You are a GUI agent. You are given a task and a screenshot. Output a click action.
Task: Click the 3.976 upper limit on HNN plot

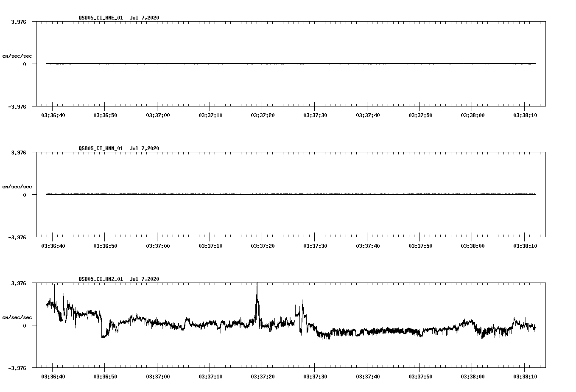[18, 152]
